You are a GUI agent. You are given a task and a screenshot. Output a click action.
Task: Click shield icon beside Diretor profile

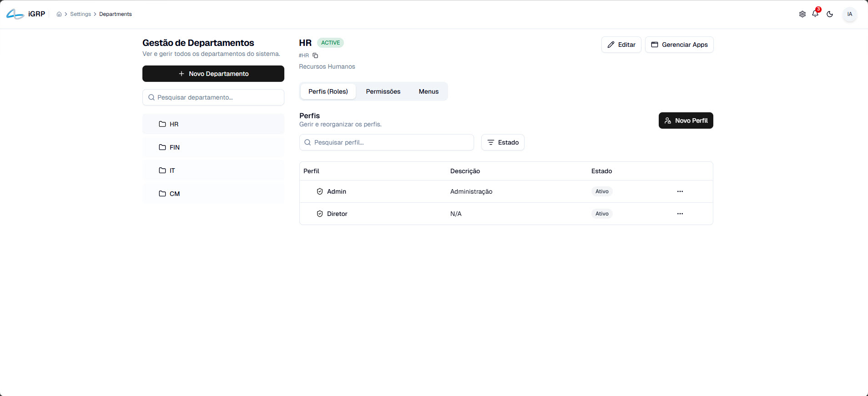[320, 214]
